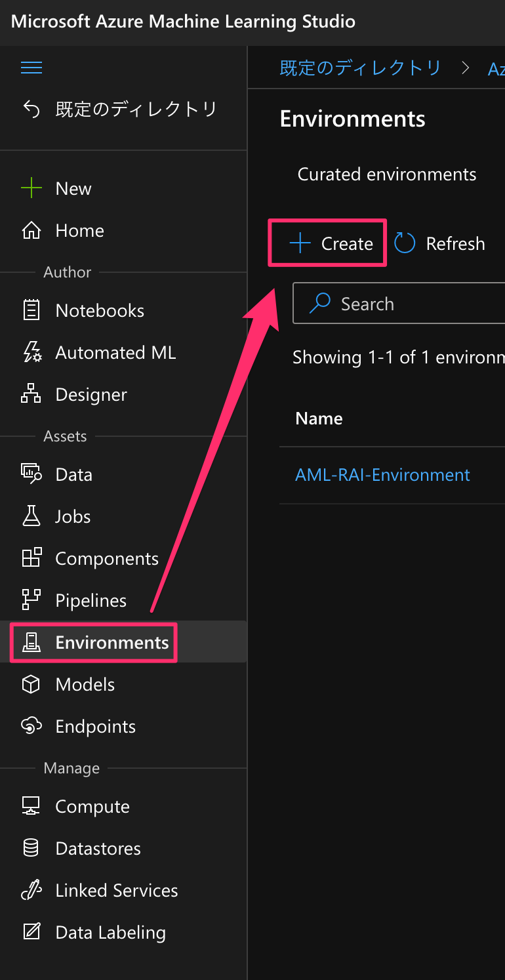Select the Components icon in the sidebar
Screen dimensions: 505x980
coord(31,559)
